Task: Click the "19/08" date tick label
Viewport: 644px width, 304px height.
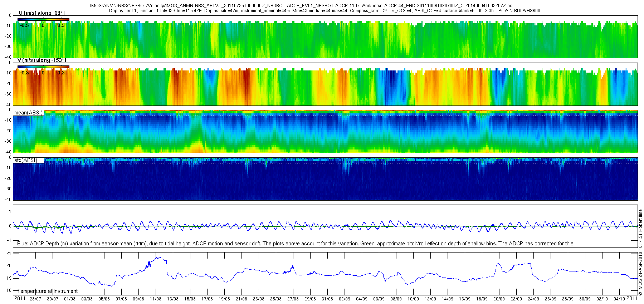Action: tap(224, 299)
